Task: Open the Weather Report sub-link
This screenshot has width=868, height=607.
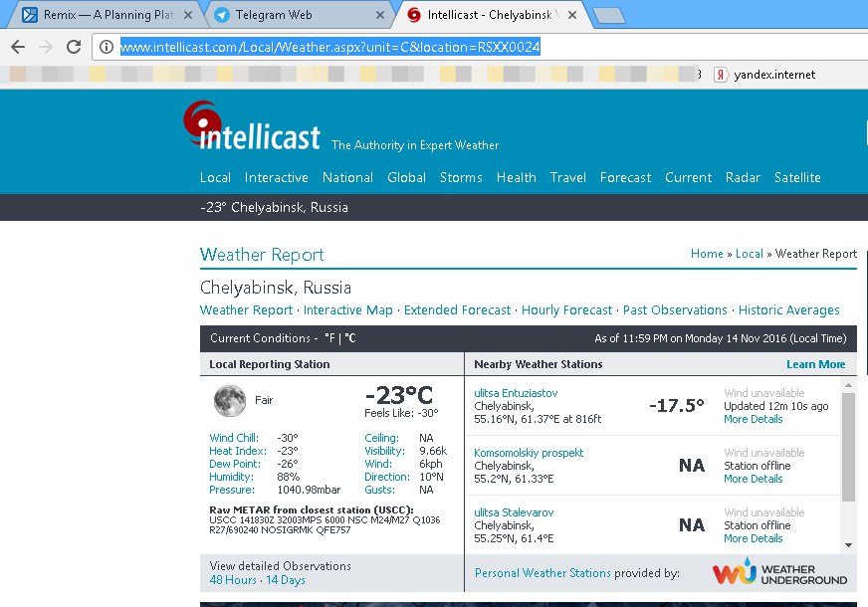Action: (x=246, y=309)
